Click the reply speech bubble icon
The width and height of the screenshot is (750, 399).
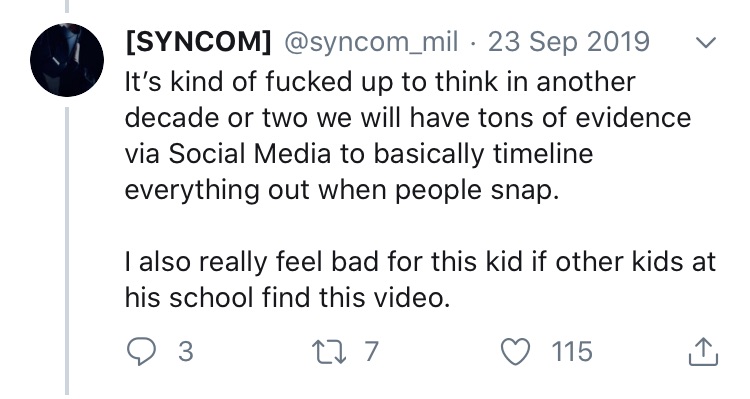click(x=141, y=352)
